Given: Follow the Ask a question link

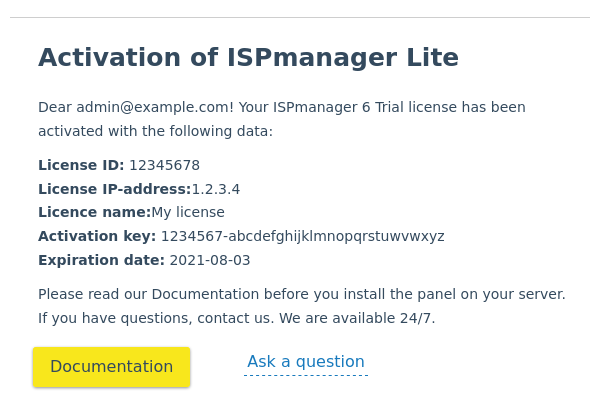Looking at the screenshot, I should click(x=306, y=362).
